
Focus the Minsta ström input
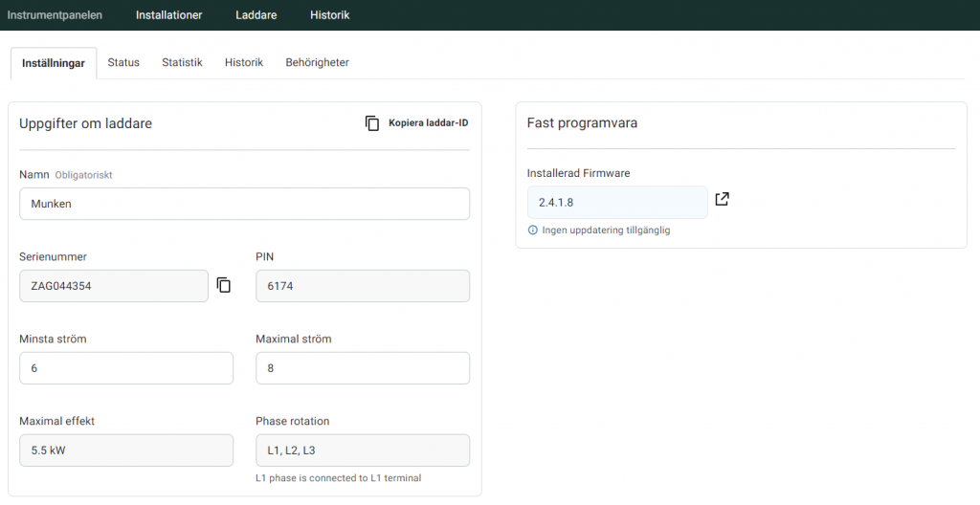[126, 368]
